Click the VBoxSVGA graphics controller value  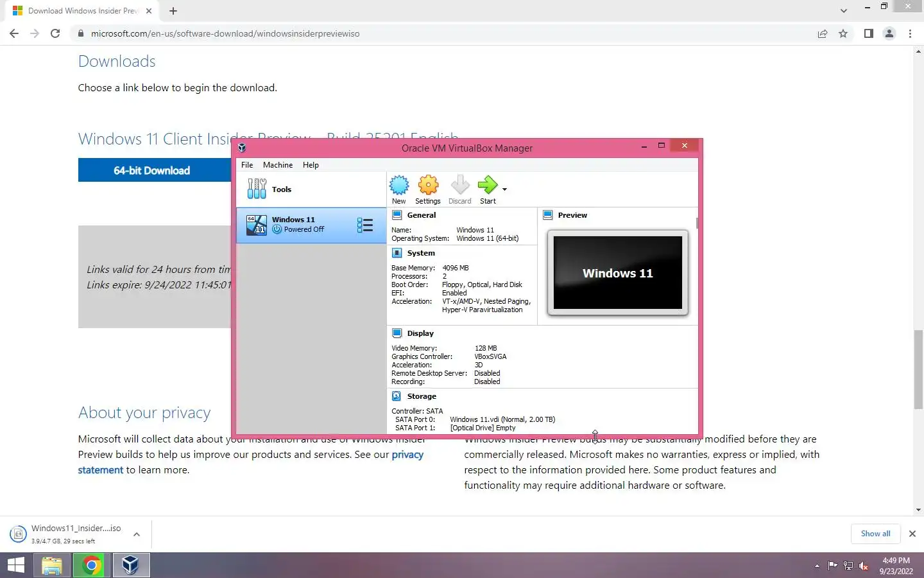click(490, 356)
